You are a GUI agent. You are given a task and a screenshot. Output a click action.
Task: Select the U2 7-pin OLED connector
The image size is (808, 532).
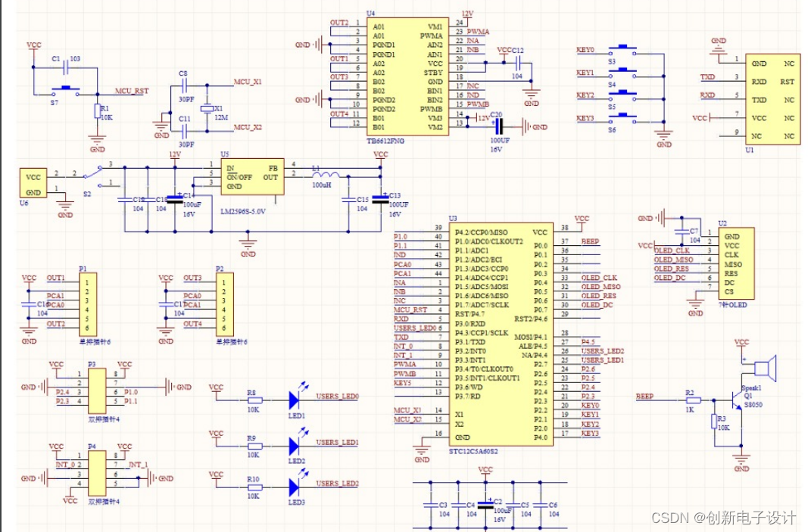(737, 263)
